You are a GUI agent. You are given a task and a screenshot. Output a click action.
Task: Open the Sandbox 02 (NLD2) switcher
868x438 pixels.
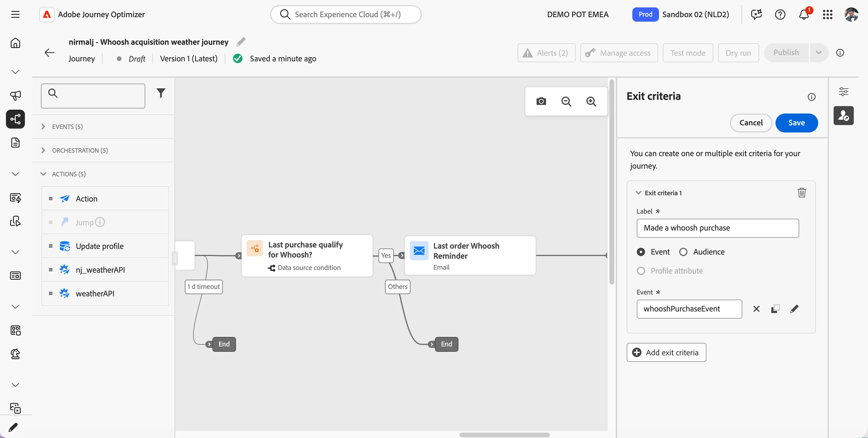coord(695,15)
